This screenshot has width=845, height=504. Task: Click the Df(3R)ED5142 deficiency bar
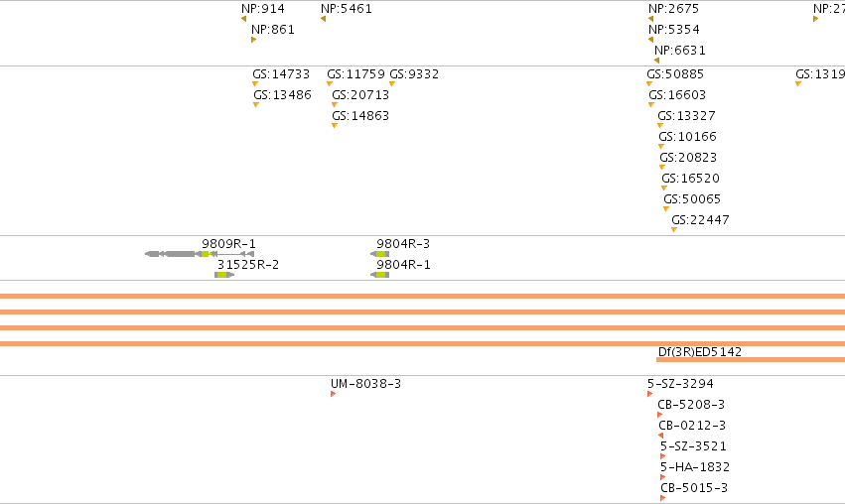[x=751, y=360]
